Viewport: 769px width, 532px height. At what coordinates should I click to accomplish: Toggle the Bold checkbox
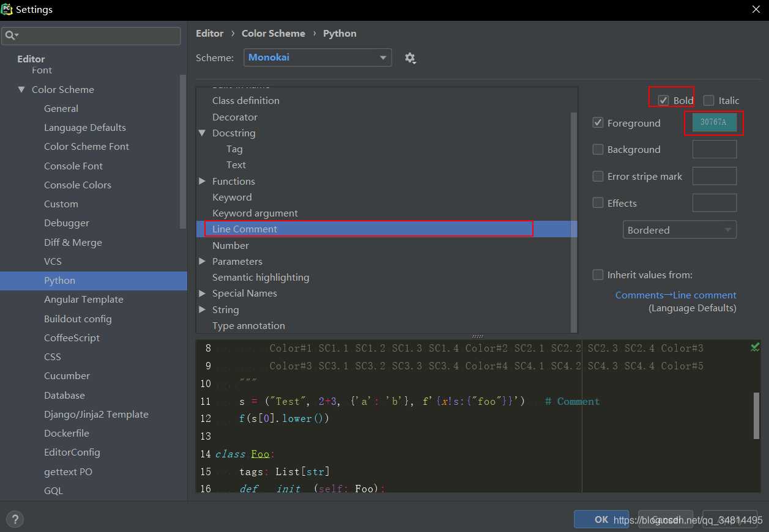point(663,100)
